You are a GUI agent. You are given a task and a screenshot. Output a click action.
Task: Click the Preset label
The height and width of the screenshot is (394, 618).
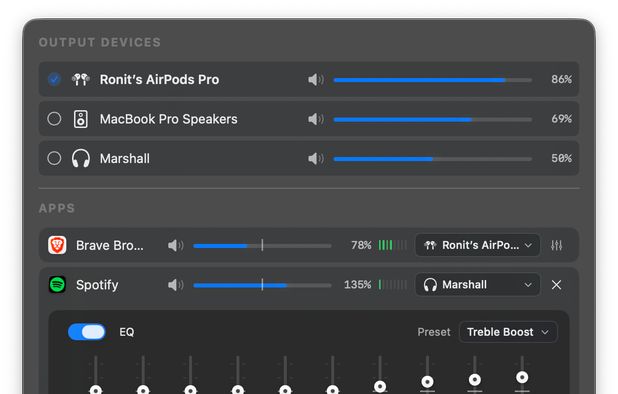434,332
